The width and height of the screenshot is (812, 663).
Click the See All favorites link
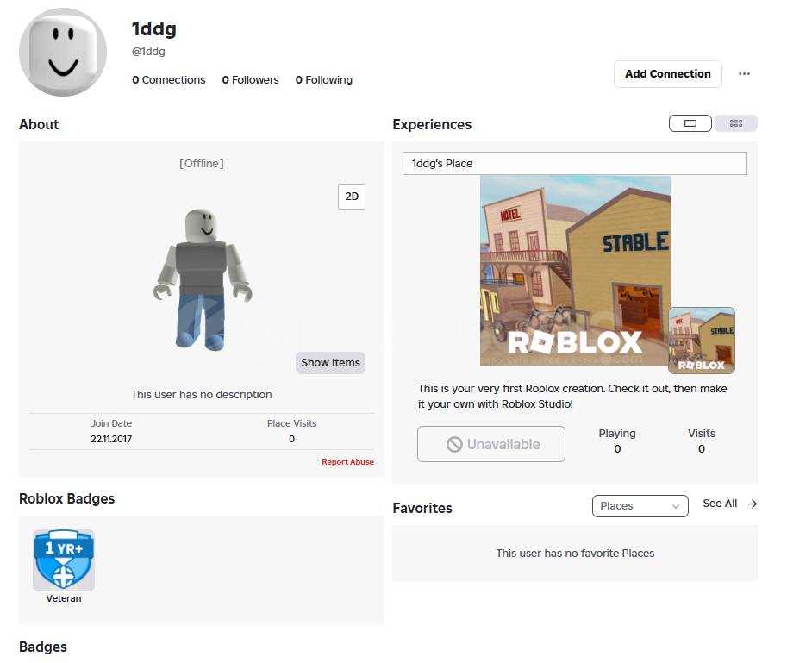click(x=720, y=504)
